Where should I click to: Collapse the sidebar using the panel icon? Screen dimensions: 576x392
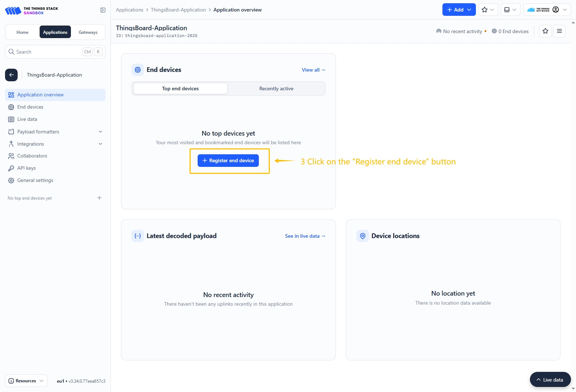tap(103, 10)
